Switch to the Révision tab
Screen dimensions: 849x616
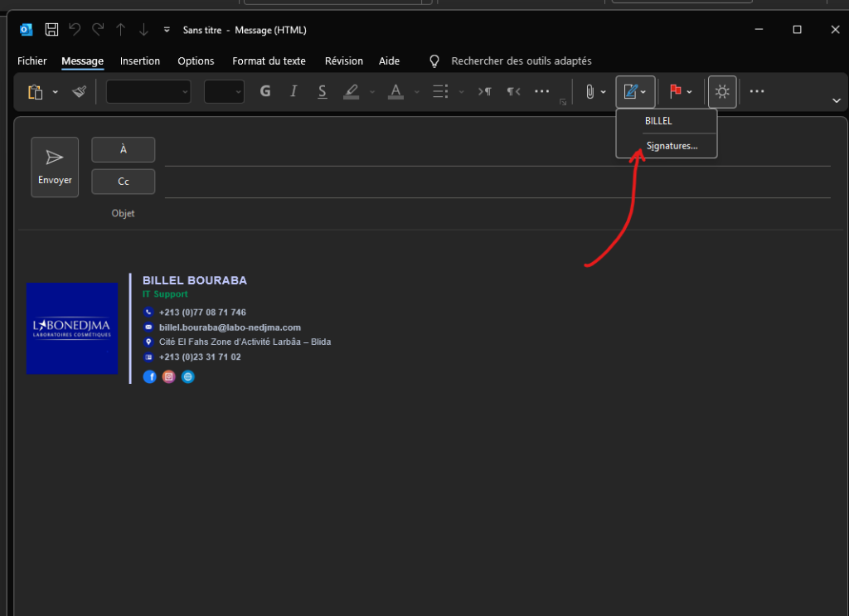point(344,61)
